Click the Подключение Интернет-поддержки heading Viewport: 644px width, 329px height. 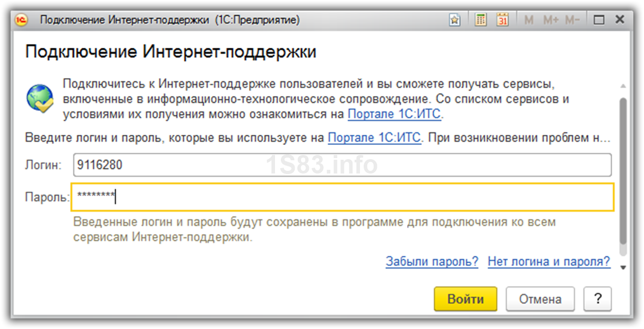click(x=171, y=53)
